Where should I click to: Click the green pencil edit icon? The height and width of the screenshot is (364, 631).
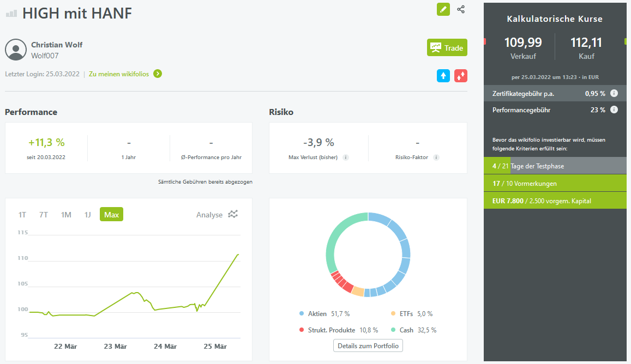coord(443,9)
